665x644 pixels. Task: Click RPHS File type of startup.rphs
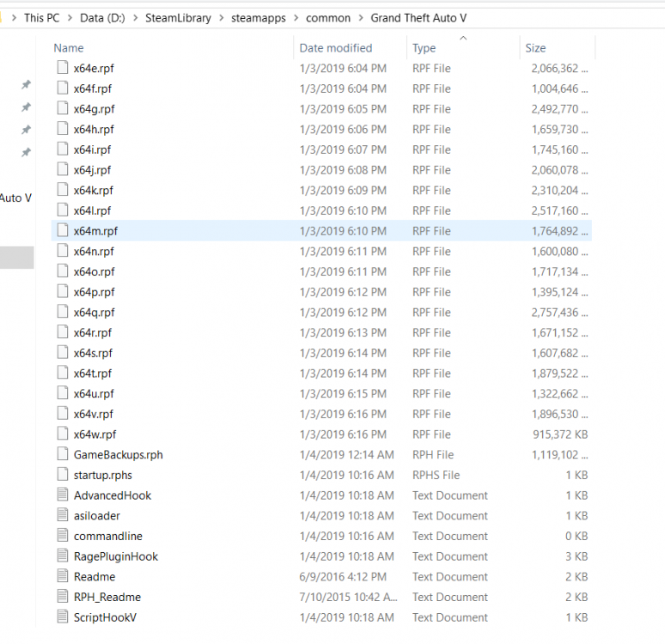[436, 475]
